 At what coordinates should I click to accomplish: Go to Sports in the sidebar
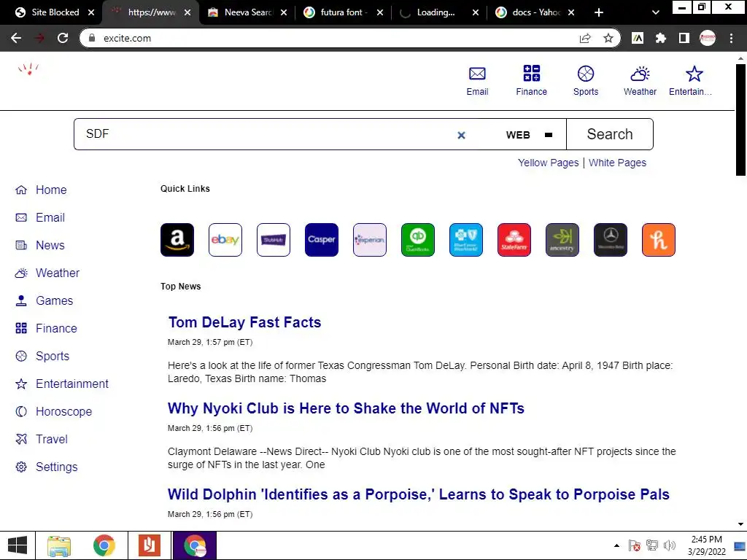pos(42,356)
